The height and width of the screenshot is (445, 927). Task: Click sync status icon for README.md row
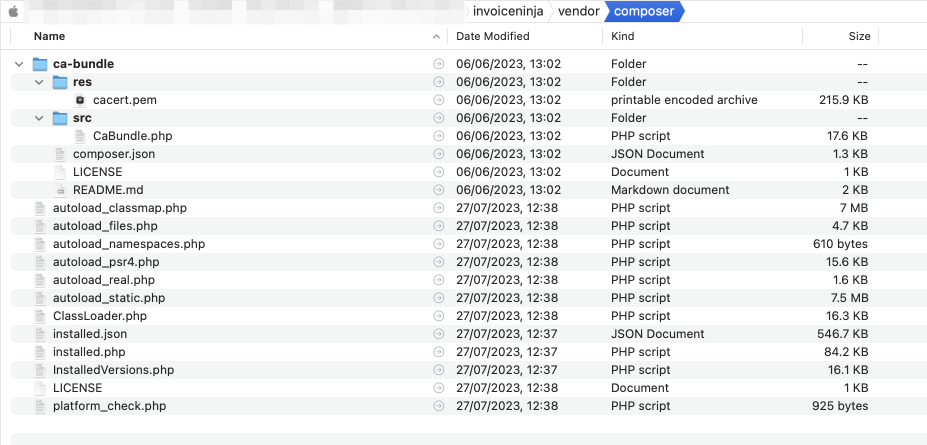[439, 190]
